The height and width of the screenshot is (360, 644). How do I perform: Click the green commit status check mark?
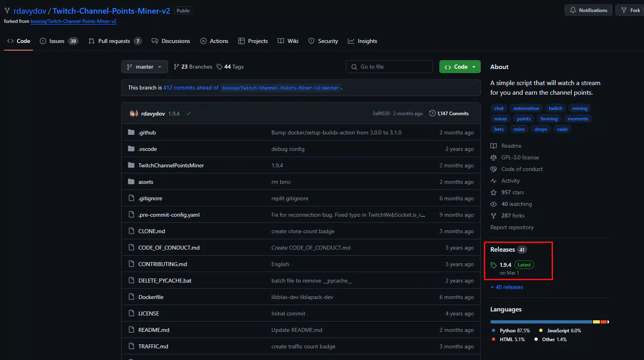(189, 114)
